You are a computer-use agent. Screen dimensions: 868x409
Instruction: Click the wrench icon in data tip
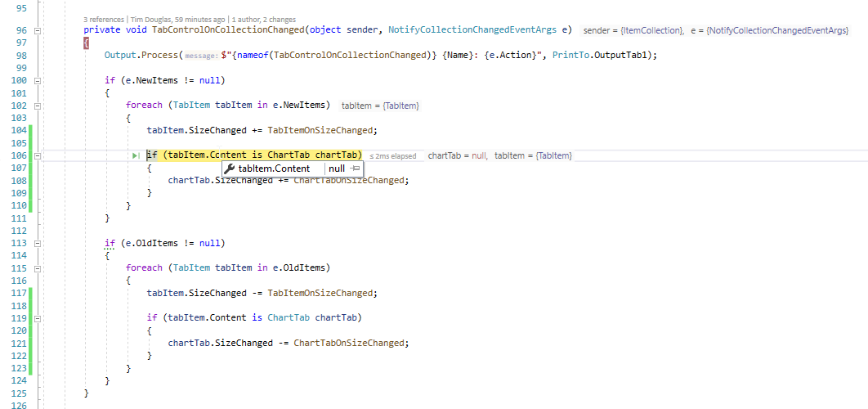pos(229,169)
